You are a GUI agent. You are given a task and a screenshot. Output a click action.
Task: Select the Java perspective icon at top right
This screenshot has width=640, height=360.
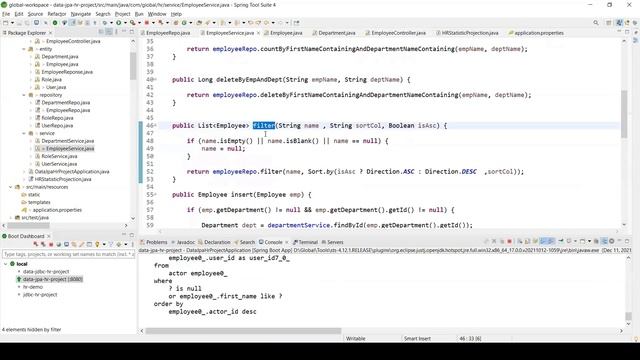coord(619,23)
